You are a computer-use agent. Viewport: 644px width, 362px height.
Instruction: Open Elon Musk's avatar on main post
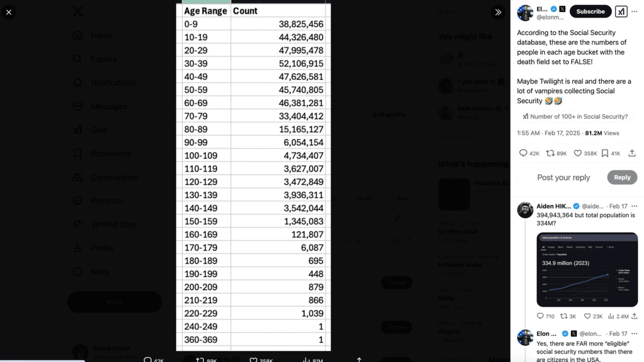[525, 13]
